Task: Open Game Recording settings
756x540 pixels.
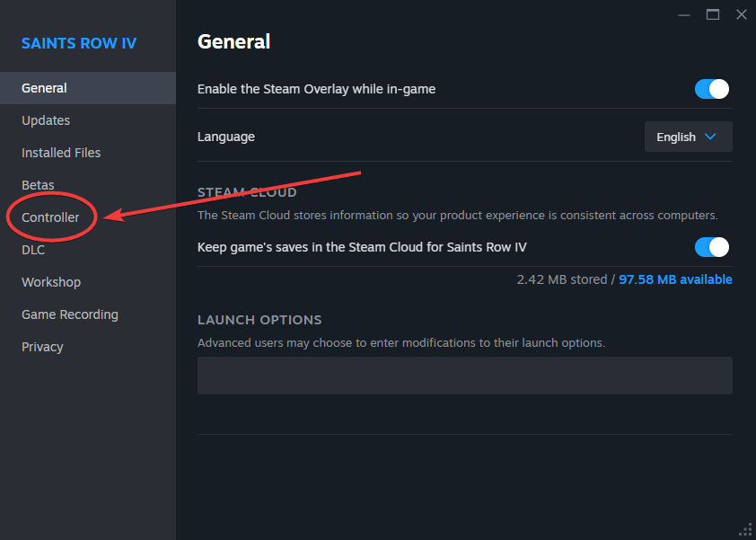Action: (70, 314)
